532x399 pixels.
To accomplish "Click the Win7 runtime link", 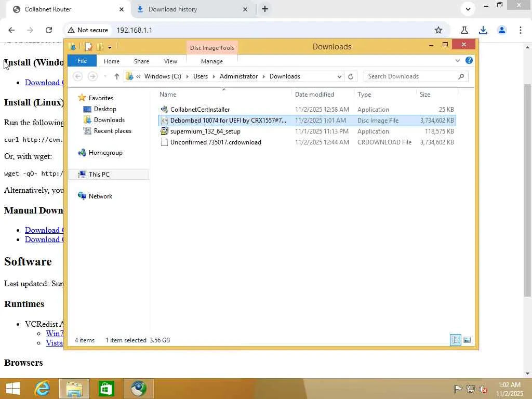I will [x=55, y=333].
